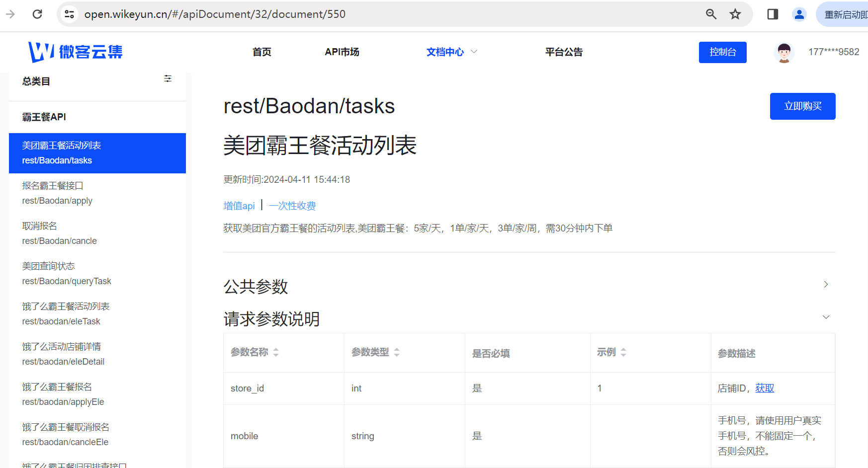Toggle the browser side panel icon
The height and width of the screenshot is (468, 868).
(x=773, y=14)
